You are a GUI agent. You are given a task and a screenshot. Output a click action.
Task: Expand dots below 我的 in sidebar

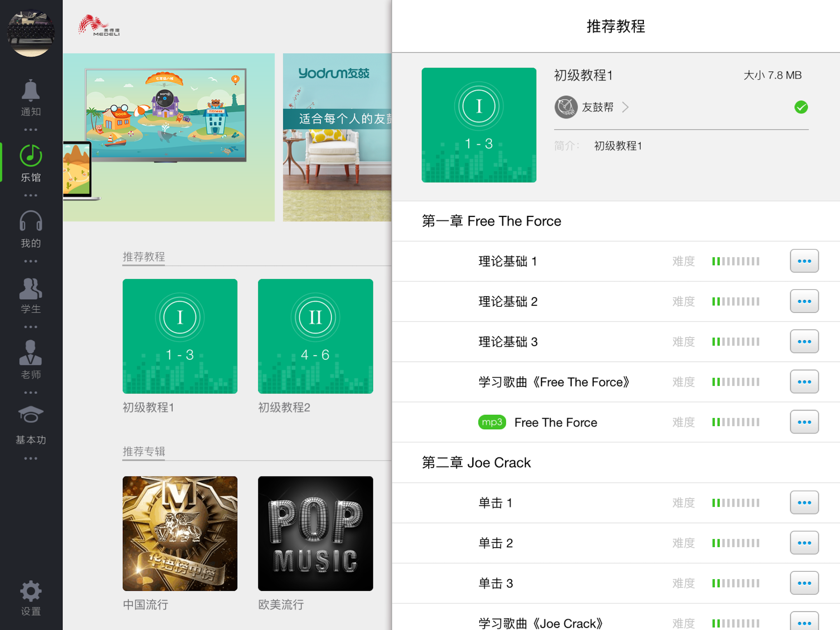pos(31,261)
